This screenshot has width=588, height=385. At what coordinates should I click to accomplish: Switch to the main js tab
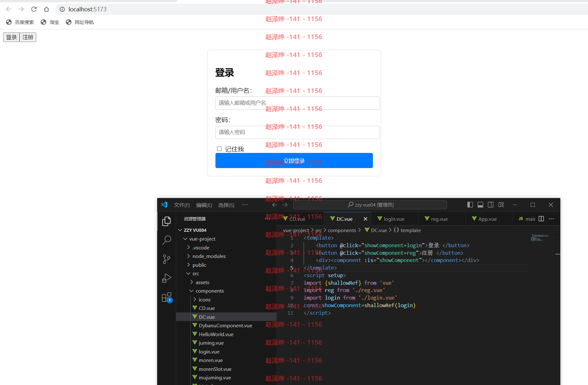tap(527, 219)
